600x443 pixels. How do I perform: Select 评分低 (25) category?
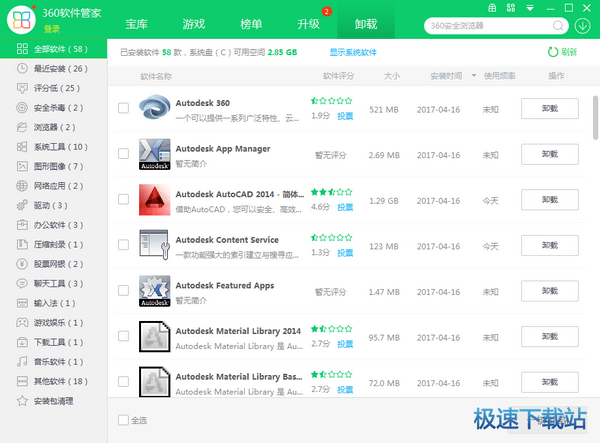[x=54, y=88]
